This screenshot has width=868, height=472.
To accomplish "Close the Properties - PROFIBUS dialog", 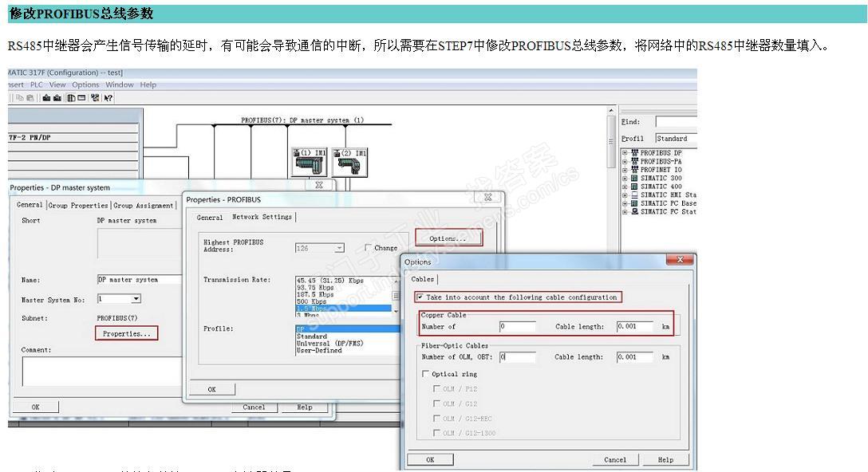I will tap(487, 197).
